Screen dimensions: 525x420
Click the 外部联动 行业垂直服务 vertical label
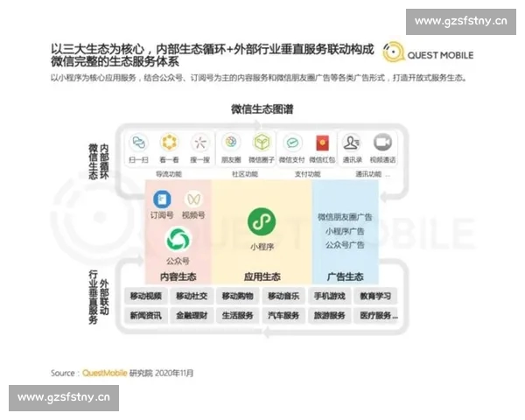[99, 297]
